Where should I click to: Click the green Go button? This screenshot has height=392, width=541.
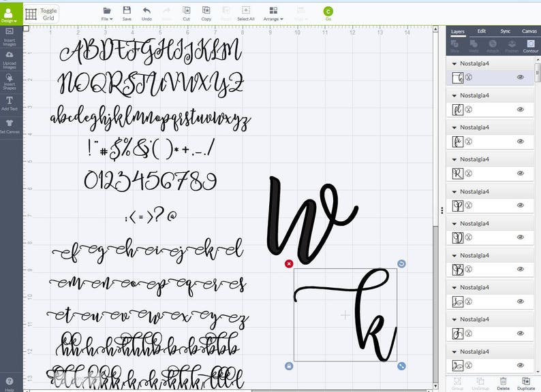pos(328,12)
